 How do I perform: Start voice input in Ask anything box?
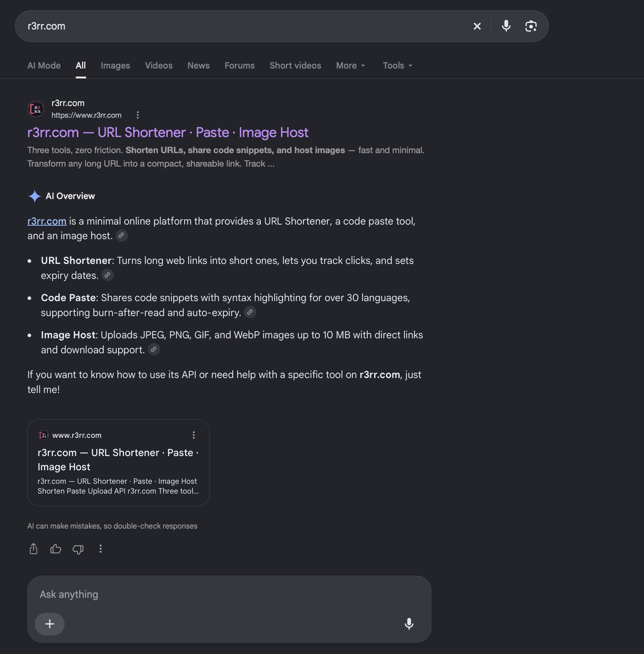(x=409, y=624)
